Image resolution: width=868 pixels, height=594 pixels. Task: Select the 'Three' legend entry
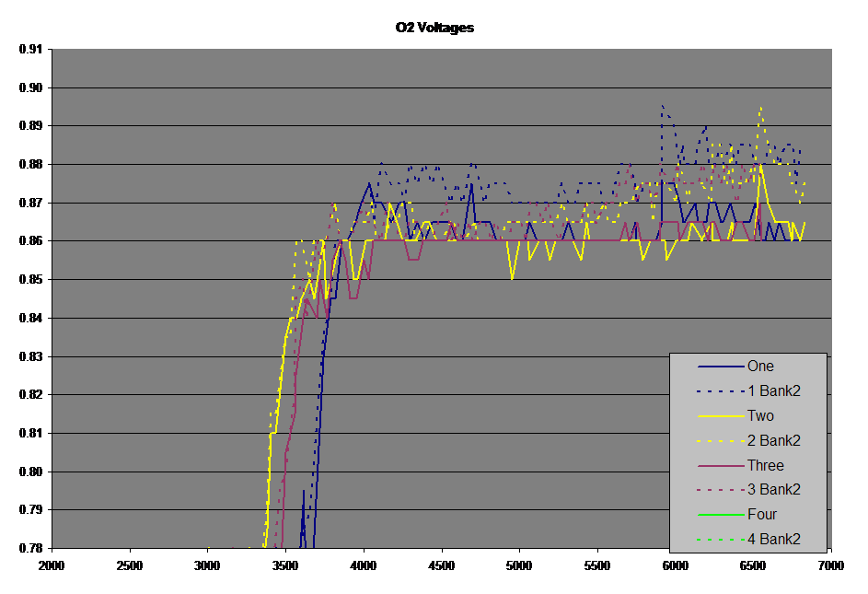[x=765, y=466]
